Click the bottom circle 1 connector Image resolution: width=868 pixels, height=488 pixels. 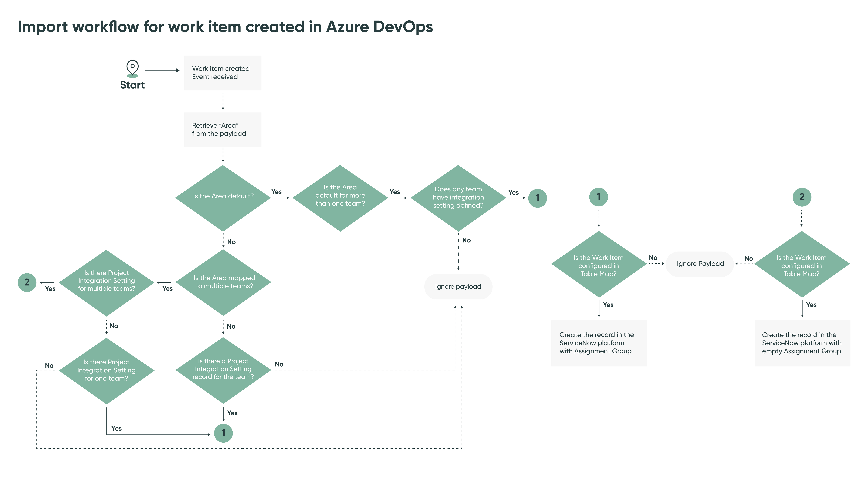pyautogui.click(x=223, y=433)
